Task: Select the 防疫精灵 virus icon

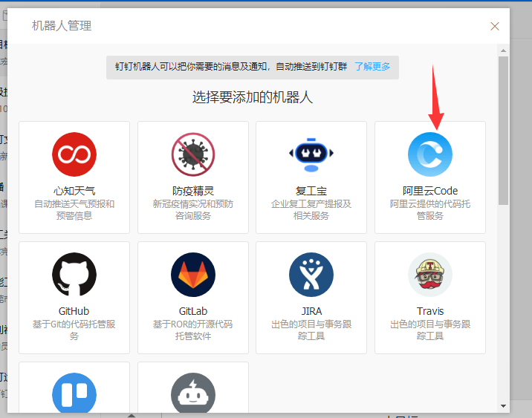Action: [193, 154]
